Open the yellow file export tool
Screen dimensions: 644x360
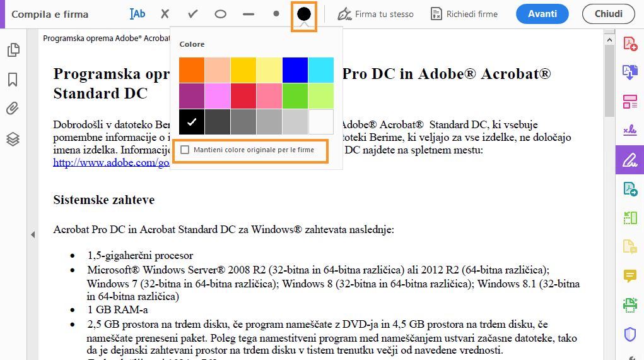630,247
